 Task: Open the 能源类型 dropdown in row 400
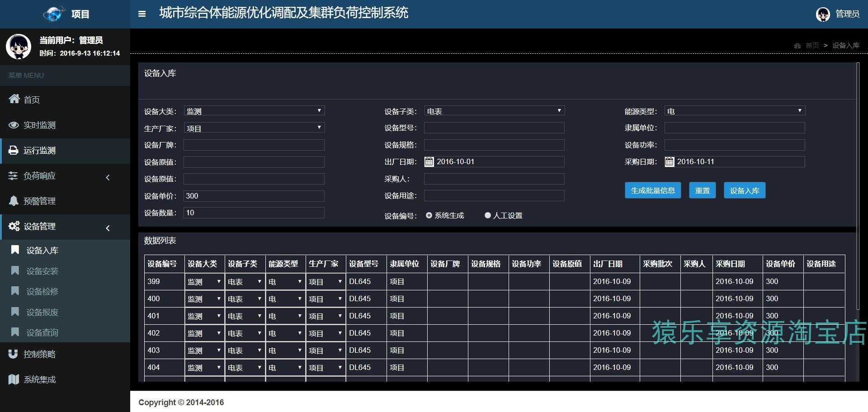click(285, 298)
